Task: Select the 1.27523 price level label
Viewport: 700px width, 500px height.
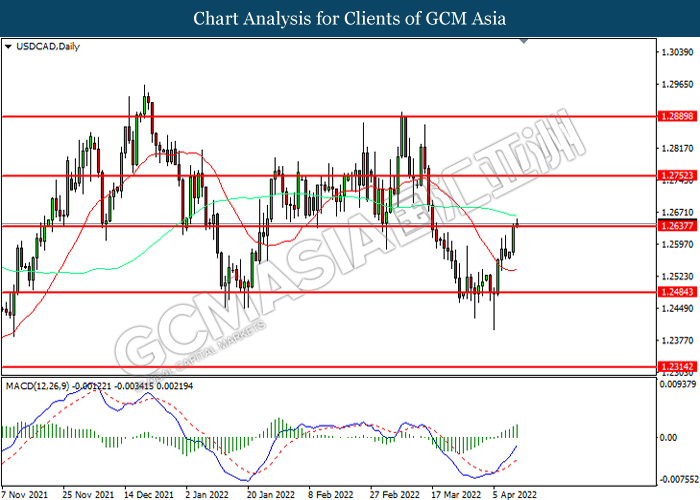Action: pyautogui.click(x=678, y=175)
